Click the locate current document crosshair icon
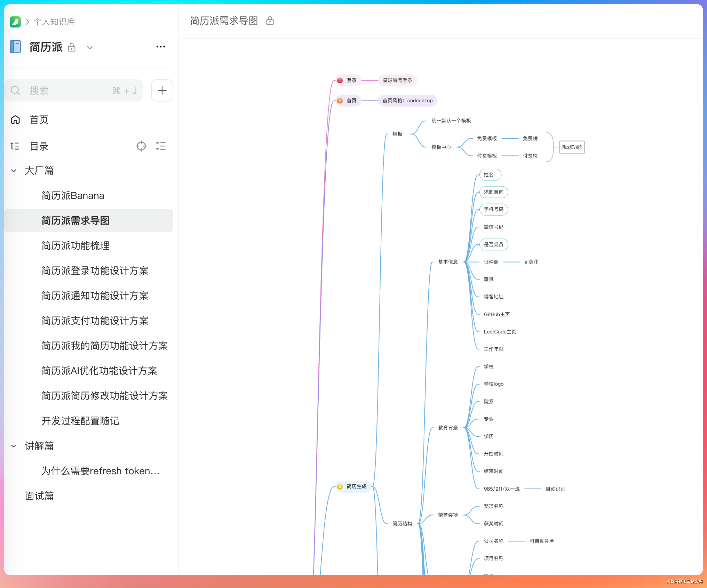707x588 pixels. coord(141,146)
